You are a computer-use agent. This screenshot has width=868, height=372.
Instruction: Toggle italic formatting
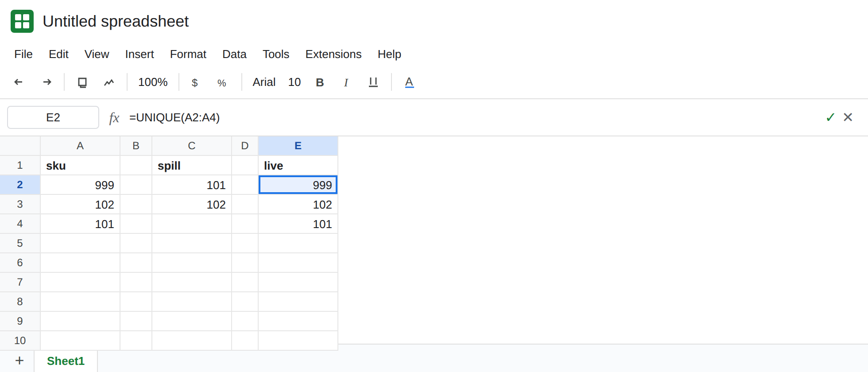[346, 82]
